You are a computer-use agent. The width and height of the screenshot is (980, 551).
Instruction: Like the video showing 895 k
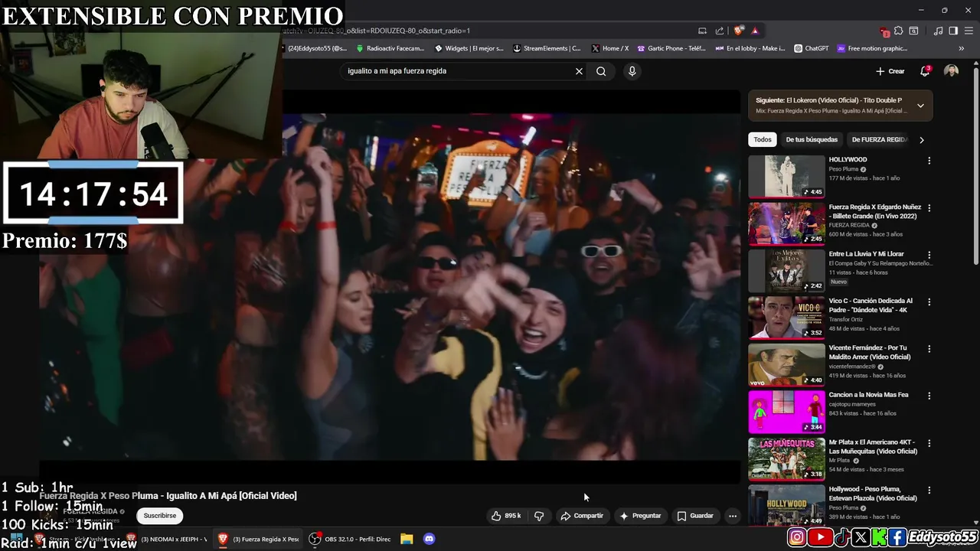click(506, 516)
